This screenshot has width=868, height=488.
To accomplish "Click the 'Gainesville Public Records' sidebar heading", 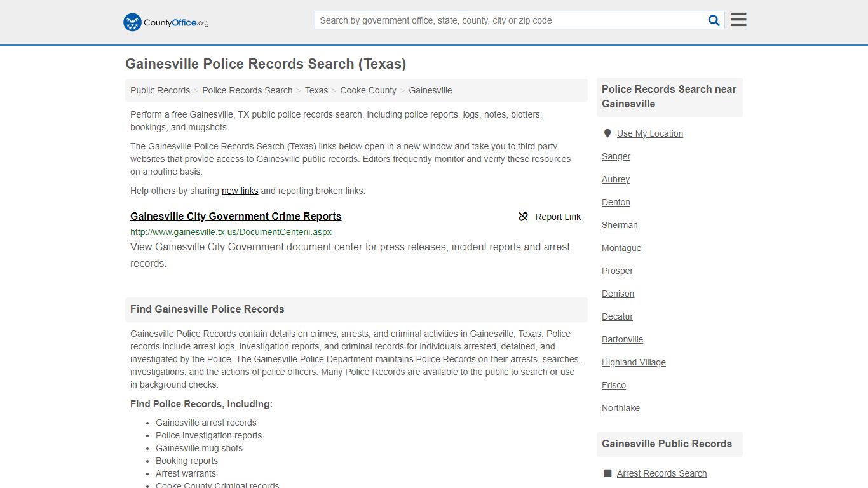I will [x=667, y=444].
